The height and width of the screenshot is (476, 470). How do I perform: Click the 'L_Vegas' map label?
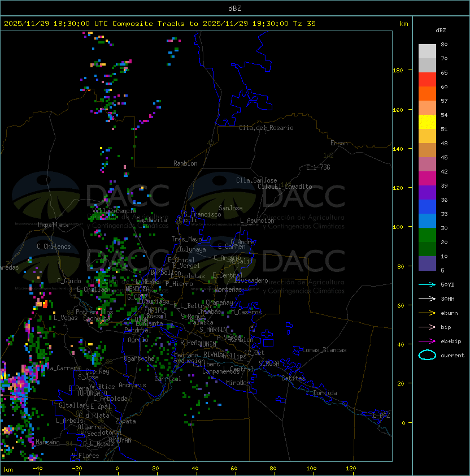pos(66,318)
